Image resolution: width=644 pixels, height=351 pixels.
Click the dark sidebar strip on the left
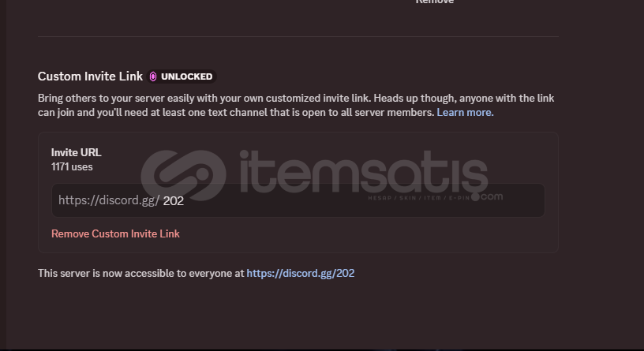(x=3, y=175)
